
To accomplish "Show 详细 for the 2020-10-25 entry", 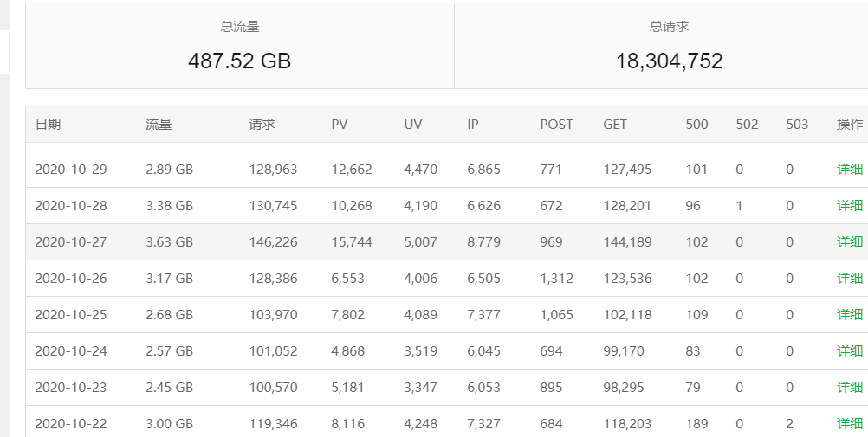I will [x=849, y=315].
